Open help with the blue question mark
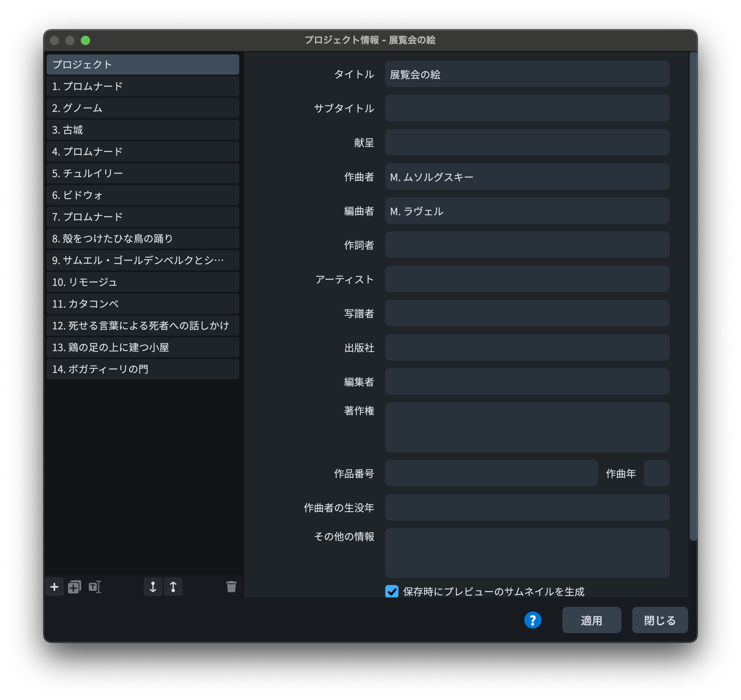Viewport: 741px width, 700px height. click(x=532, y=620)
